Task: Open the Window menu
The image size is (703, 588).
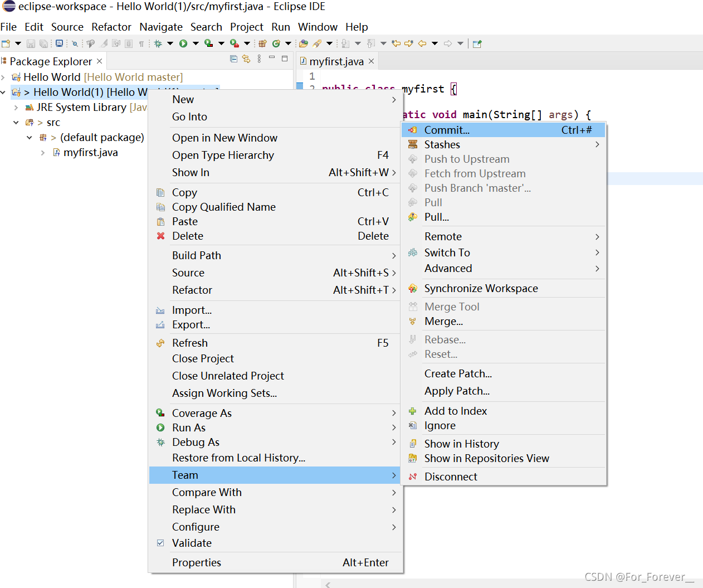Action: (x=318, y=27)
